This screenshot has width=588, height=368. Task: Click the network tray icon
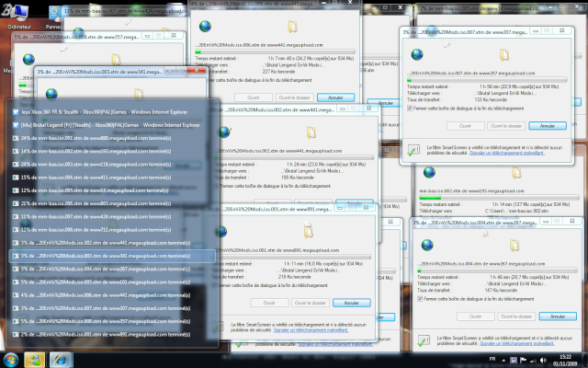(x=533, y=361)
